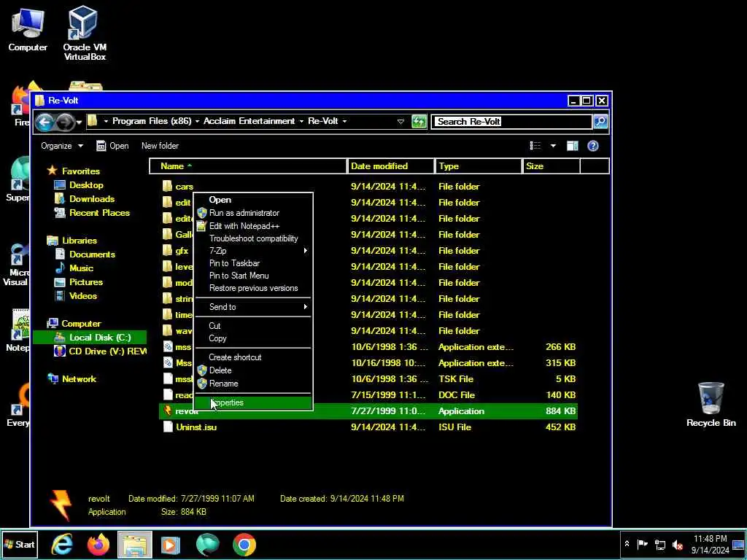Click the Back navigation arrow
747x560 pixels.
[x=44, y=122]
